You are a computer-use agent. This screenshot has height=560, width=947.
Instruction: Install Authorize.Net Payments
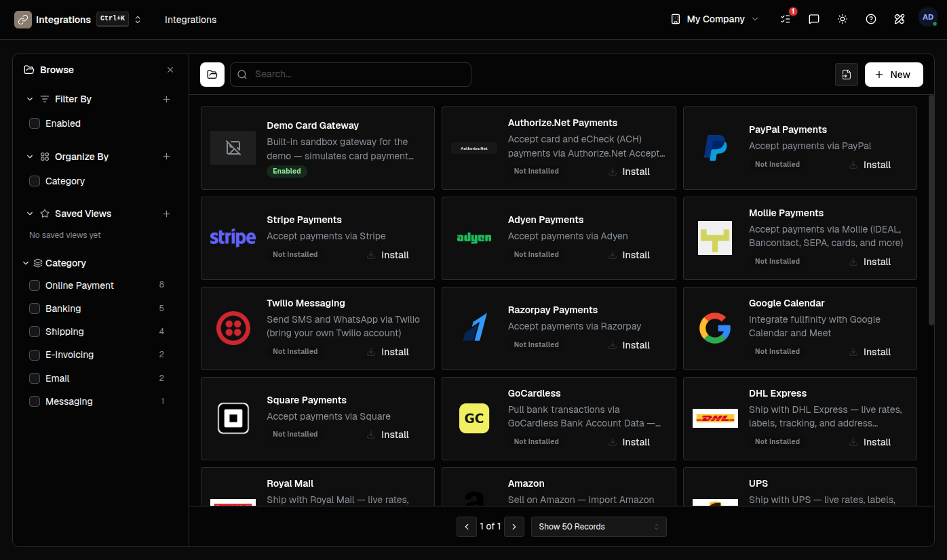coord(630,172)
